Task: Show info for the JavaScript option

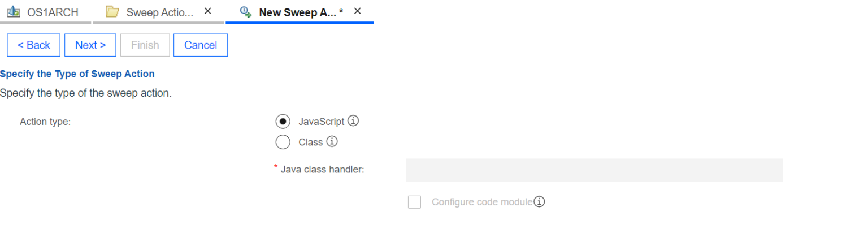Action: [354, 121]
